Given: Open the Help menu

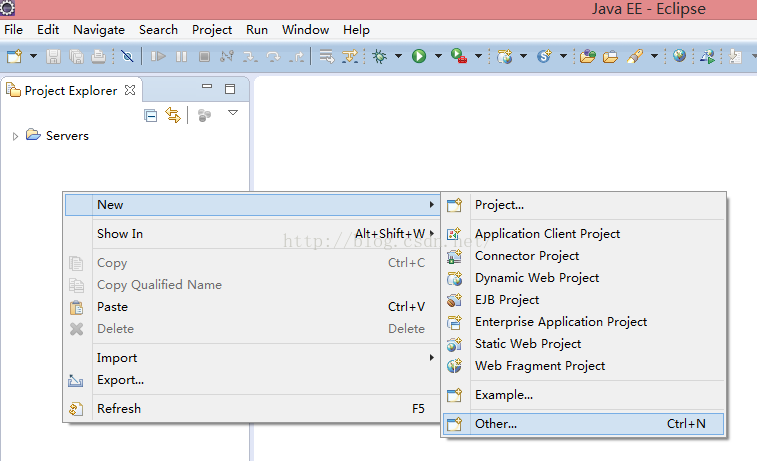Looking at the screenshot, I should pyautogui.click(x=356, y=30).
